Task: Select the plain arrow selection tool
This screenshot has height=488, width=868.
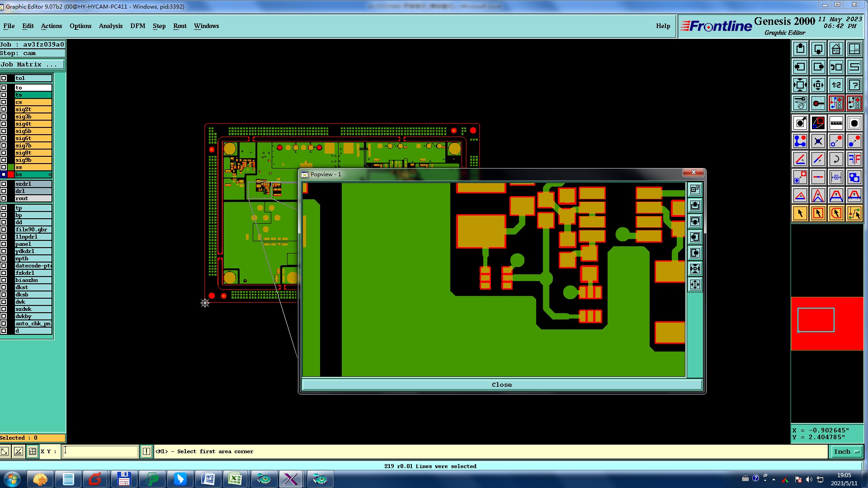Action: (x=800, y=213)
